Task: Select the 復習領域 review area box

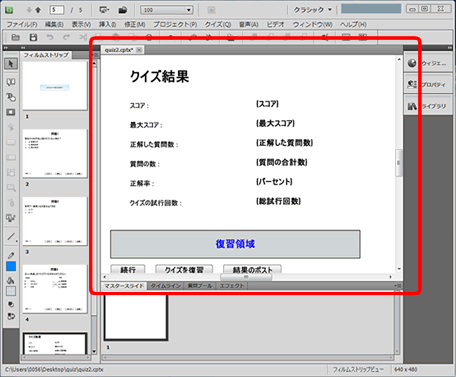Action: pos(235,244)
